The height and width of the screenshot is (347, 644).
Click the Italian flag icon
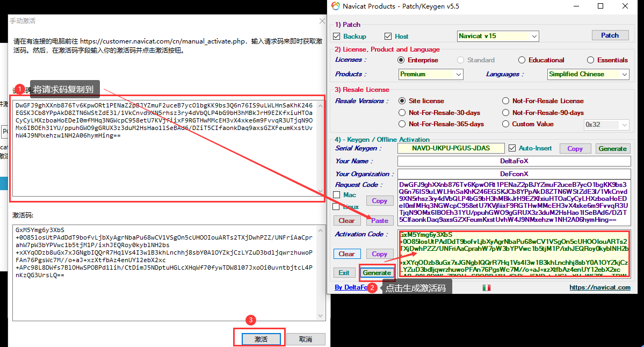486,288
